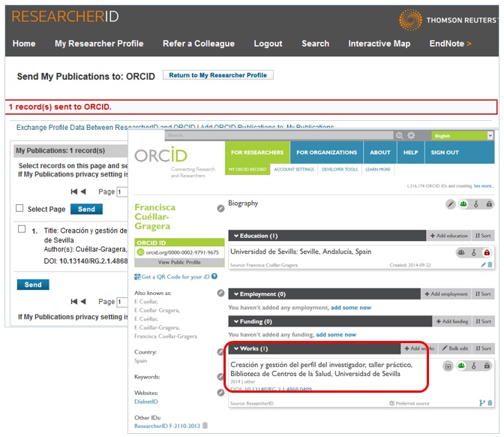This screenshot has height=437, width=504.
Task: Delete the Creación y gestión work (trash icon)
Action: click(x=490, y=402)
